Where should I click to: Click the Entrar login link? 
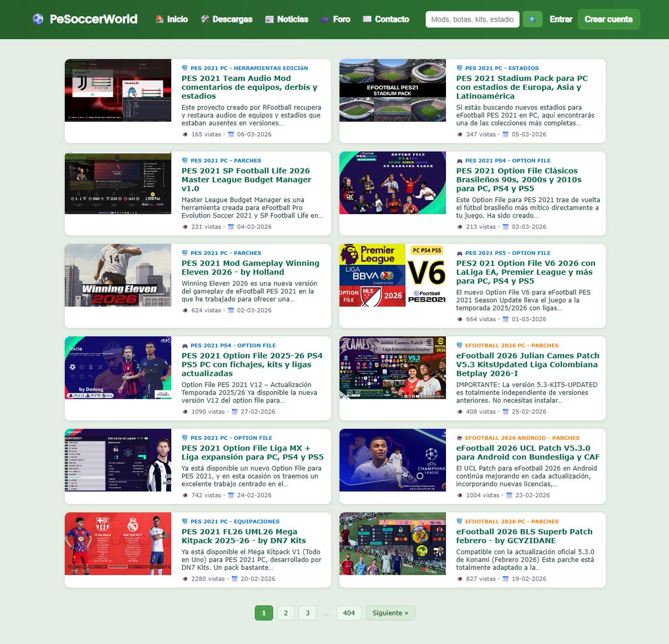561,19
